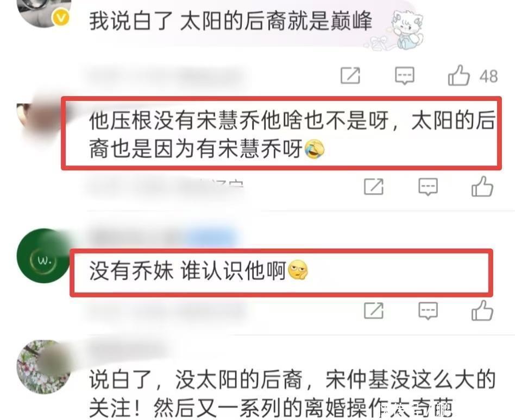Tap the 48 like count number
Screen dimensions: 515x420
[x=488, y=77]
